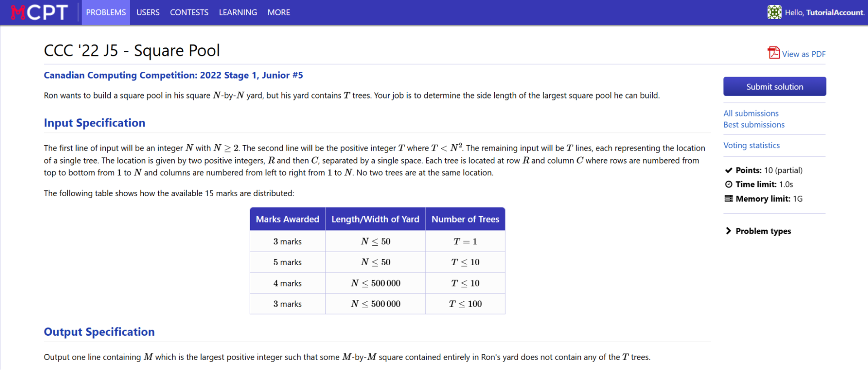Click the Memory limit server icon
The width and height of the screenshot is (868, 370).
[729, 199]
